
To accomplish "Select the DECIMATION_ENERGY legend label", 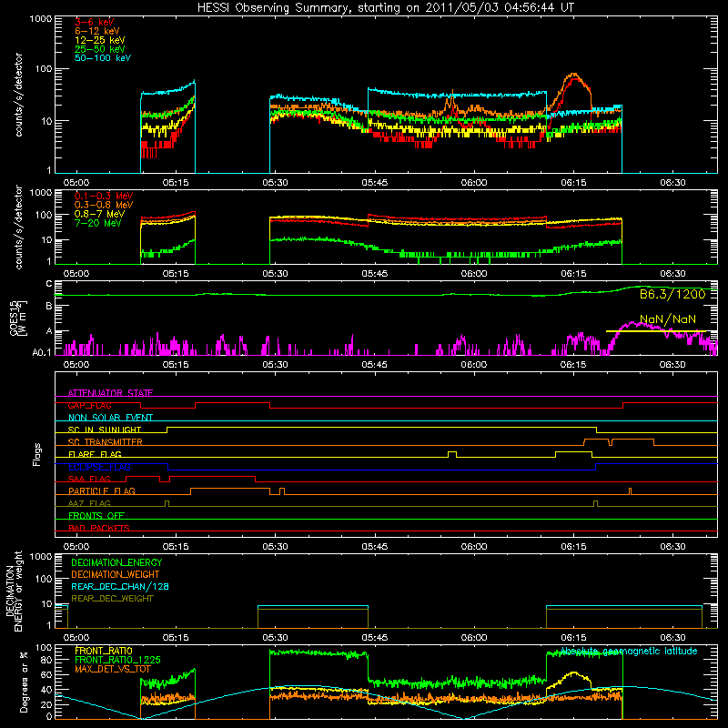I will (x=116, y=562).
